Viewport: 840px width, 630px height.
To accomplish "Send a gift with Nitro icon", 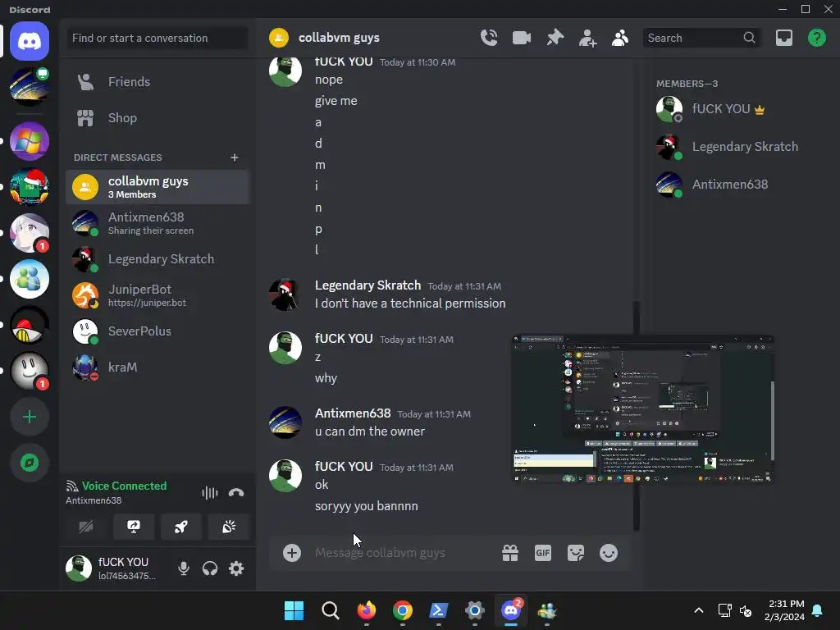I will point(510,553).
